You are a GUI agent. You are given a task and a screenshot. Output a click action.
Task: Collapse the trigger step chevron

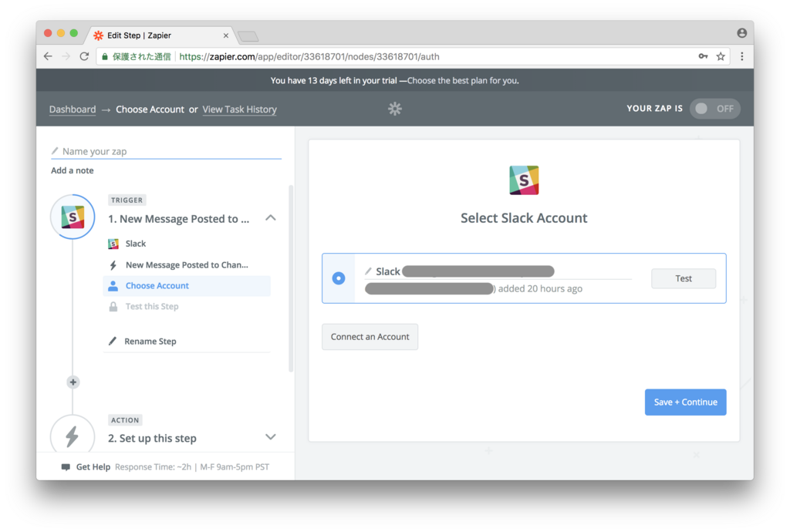click(271, 218)
